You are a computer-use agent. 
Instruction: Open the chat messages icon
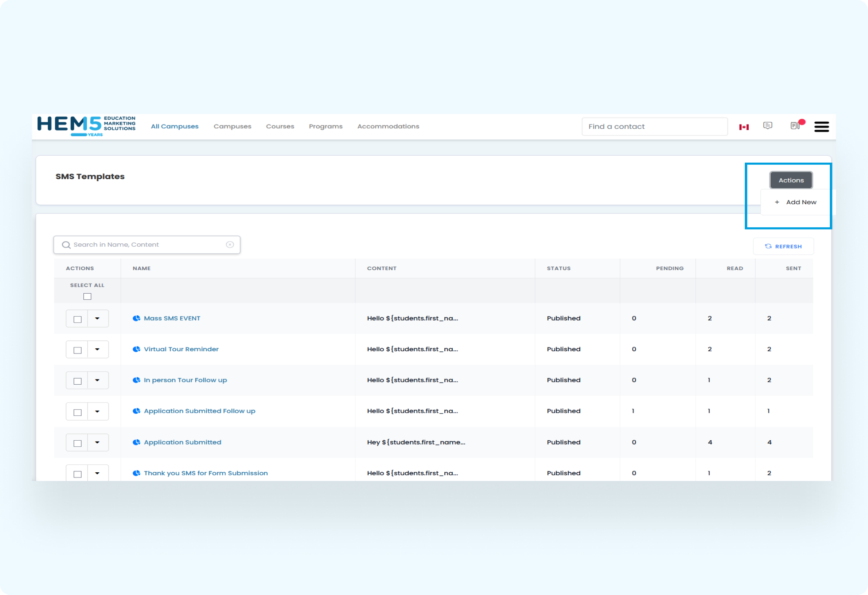(x=767, y=126)
